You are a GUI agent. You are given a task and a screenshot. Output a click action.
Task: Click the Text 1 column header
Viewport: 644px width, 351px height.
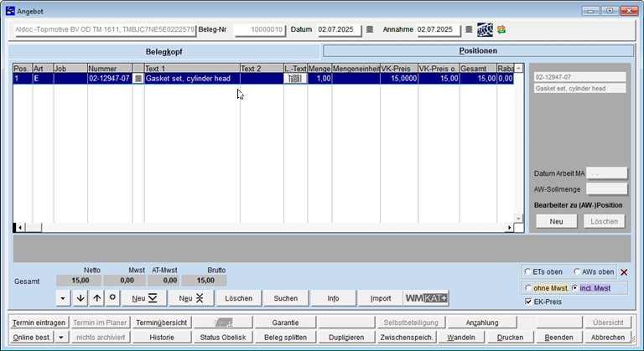pos(192,69)
